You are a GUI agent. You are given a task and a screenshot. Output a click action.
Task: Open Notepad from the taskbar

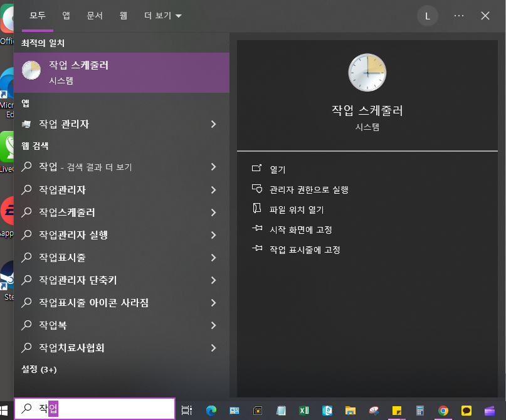281,411
